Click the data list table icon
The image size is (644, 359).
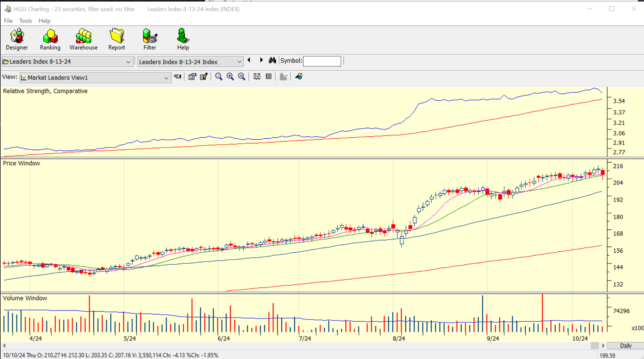coord(269,77)
